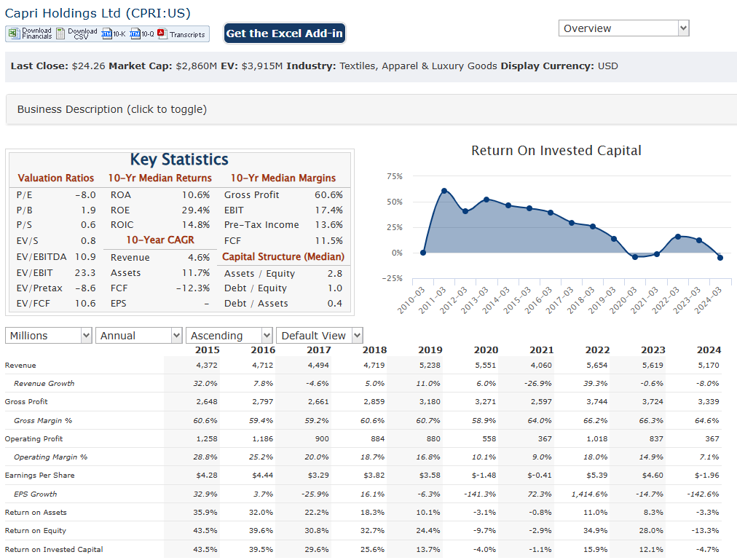
Task: Click the Download Financials Excel icon
Action: click(x=14, y=33)
